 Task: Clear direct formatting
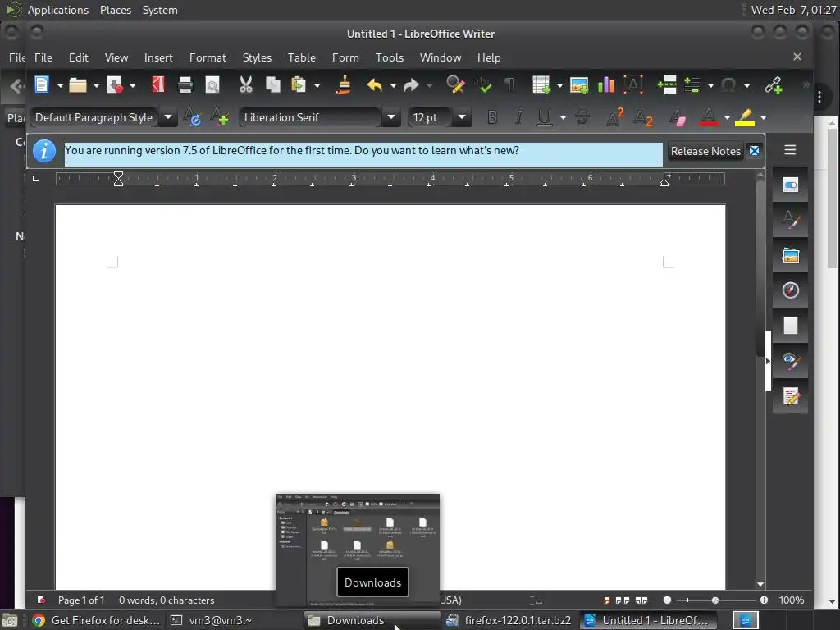click(678, 117)
